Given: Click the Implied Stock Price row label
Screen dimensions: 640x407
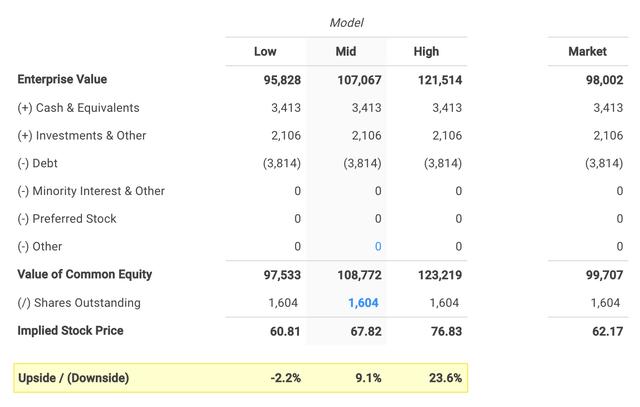Looking at the screenshot, I should pyautogui.click(x=70, y=330).
